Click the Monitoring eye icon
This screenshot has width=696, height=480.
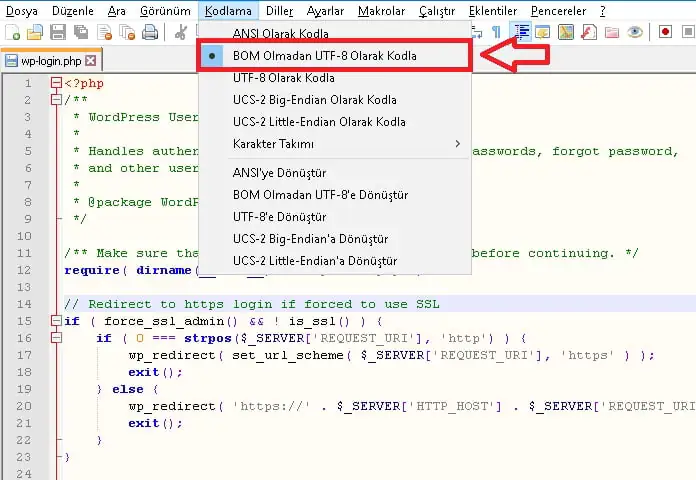pyautogui.click(x=635, y=33)
